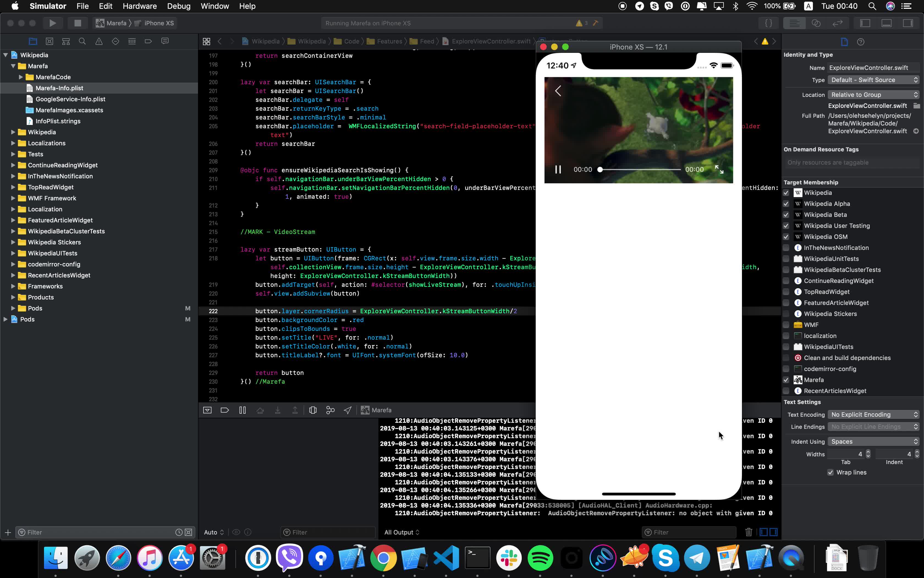Image resolution: width=924 pixels, height=578 pixels.
Task: Open the All Output console dropdown
Action: click(x=402, y=532)
